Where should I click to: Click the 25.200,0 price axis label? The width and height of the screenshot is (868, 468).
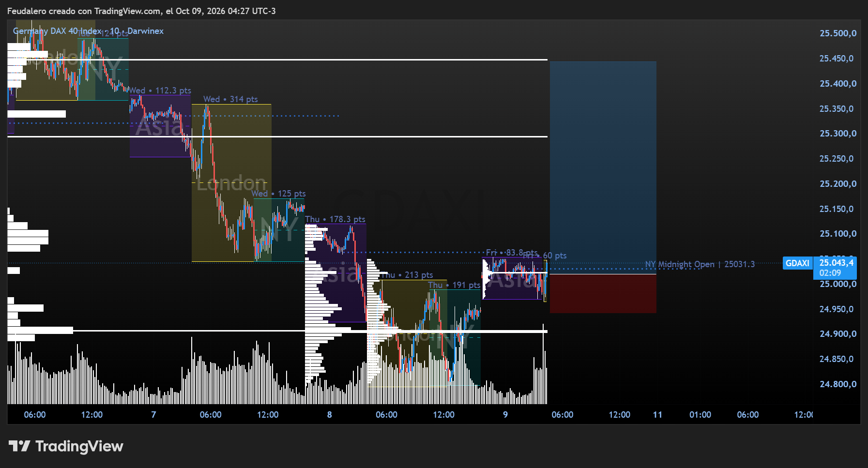pyautogui.click(x=838, y=184)
